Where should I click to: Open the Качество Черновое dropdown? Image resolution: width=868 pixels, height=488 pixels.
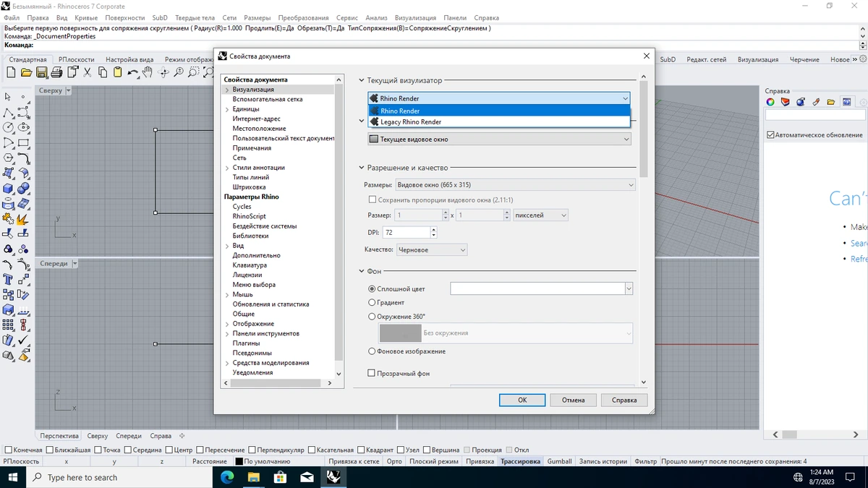pyautogui.click(x=432, y=250)
